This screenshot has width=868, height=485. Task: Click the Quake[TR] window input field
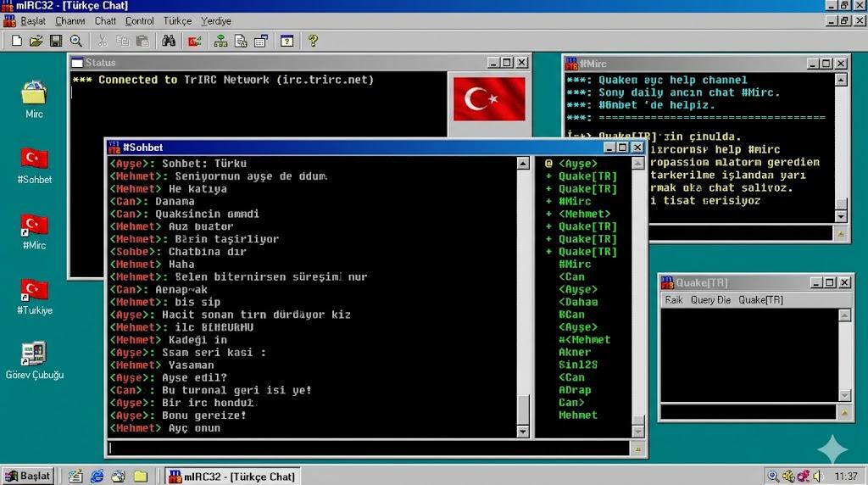point(748,412)
